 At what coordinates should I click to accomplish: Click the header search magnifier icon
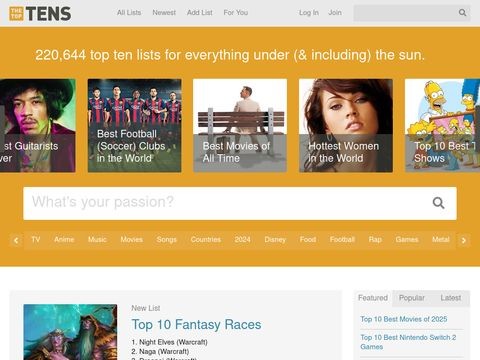tap(462, 13)
